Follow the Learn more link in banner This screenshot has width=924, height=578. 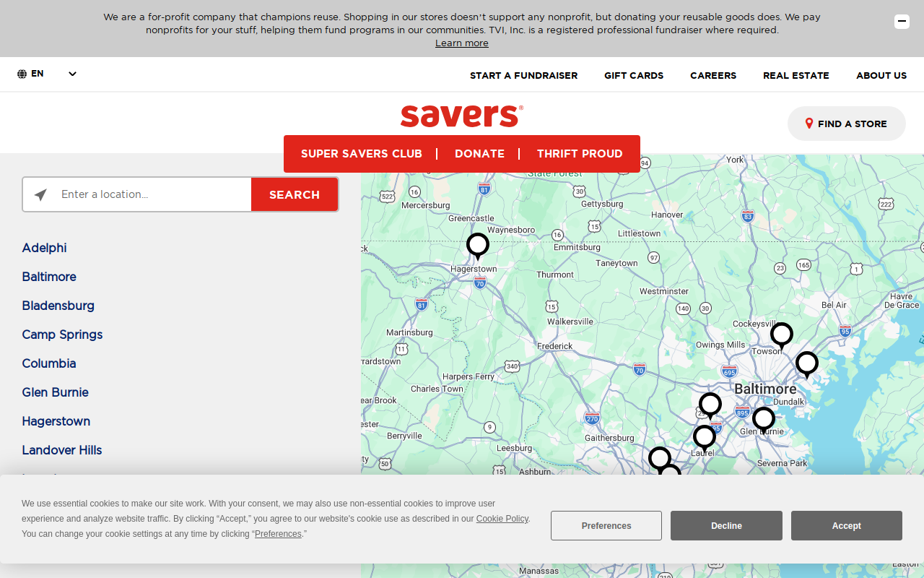pyautogui.click(x=462, y=43)
